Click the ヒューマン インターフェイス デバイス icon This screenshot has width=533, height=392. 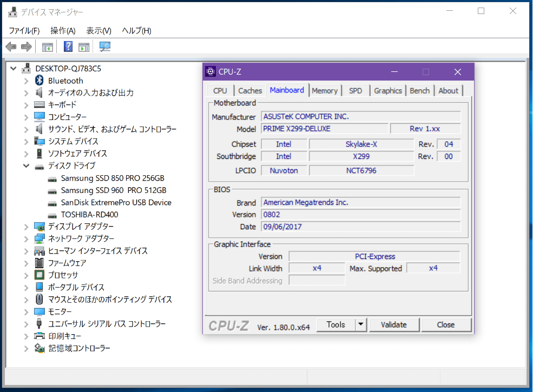(40, 251)
